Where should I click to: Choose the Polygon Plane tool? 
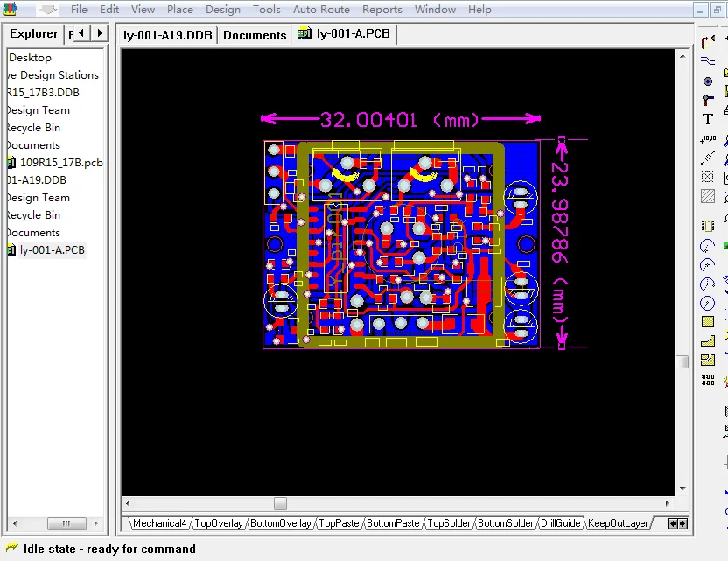coord(708,341)
